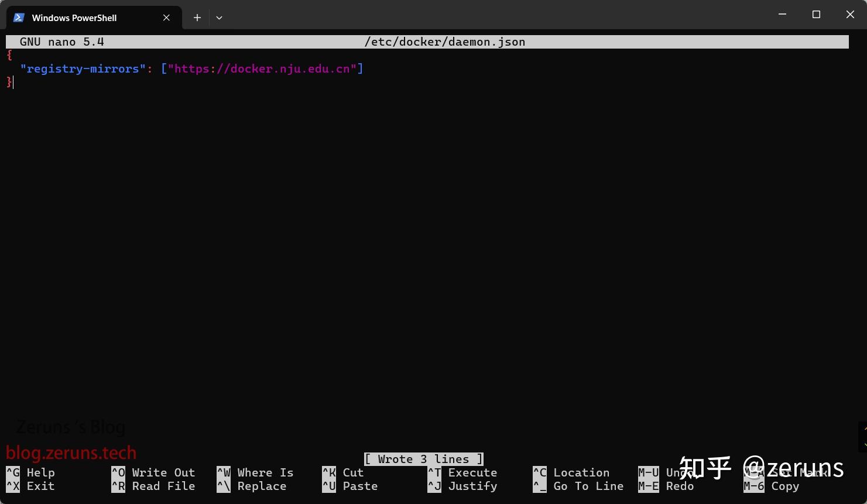This screenshot has width=867, height=504.
Task: Click the Paste shortcut
Action: point(349,486)
